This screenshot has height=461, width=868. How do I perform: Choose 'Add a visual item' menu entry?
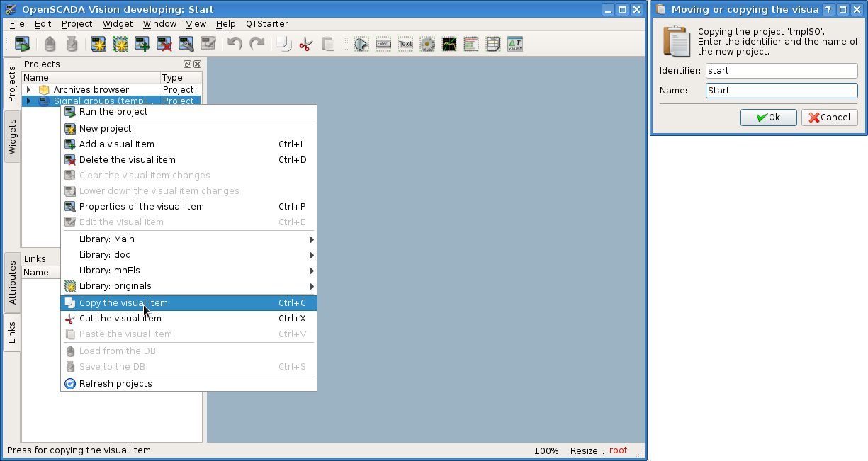(x=188, y=144)
